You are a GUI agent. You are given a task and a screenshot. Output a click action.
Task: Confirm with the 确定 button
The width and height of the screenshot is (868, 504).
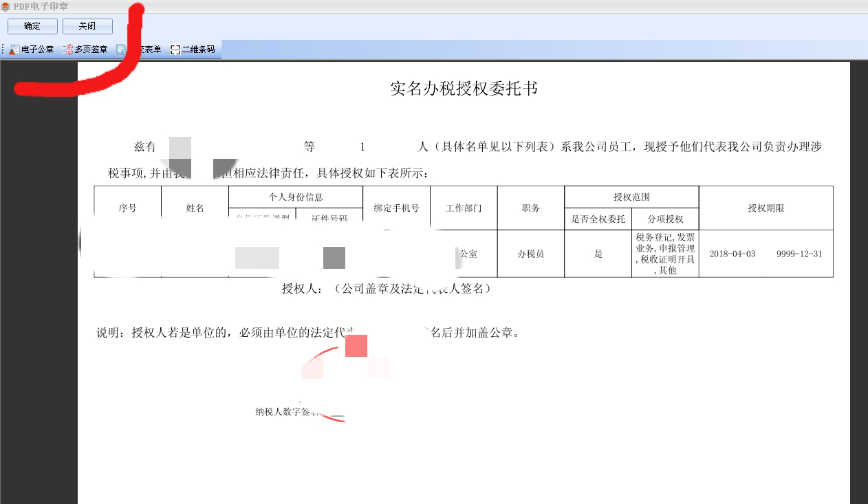click(x=32, y=26)
